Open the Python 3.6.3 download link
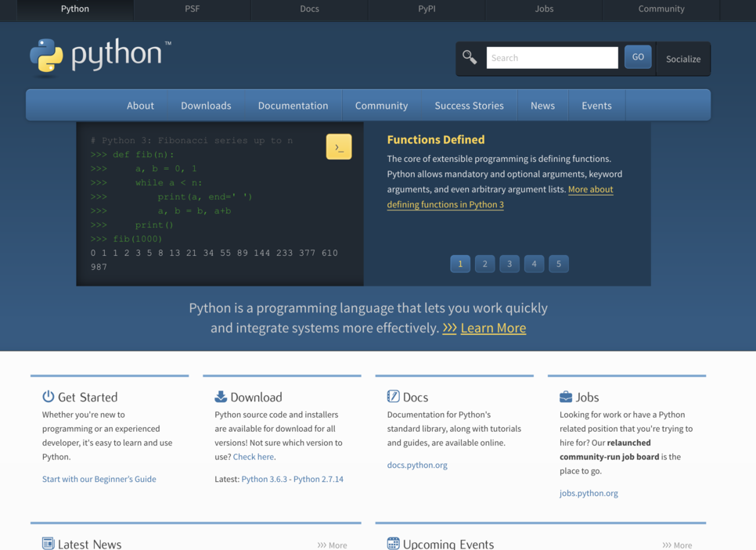The height and width of the screenshot is (550, 756). point(265,479)
